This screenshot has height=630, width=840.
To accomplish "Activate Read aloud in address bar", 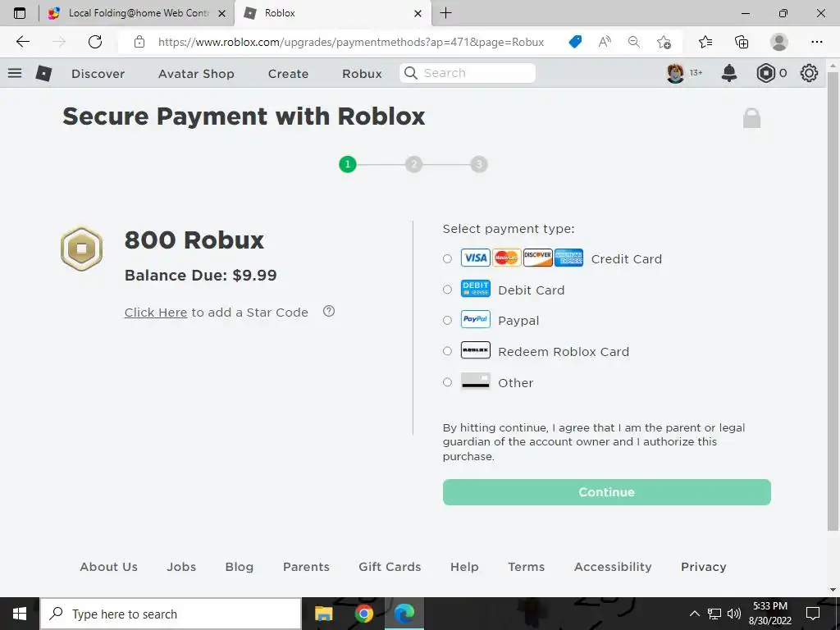I will pyautogui.click(x=605, y=42).
